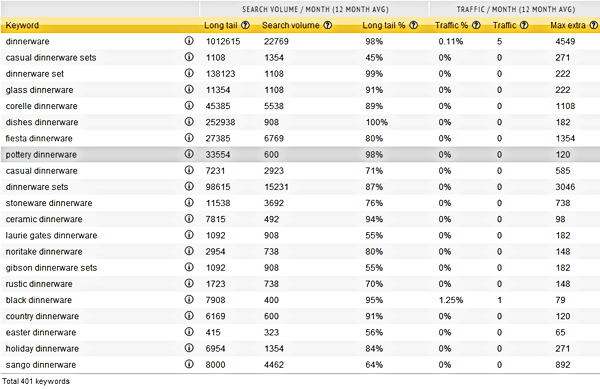Click 'Total 401 keywords' footer text

coord(36,381)
